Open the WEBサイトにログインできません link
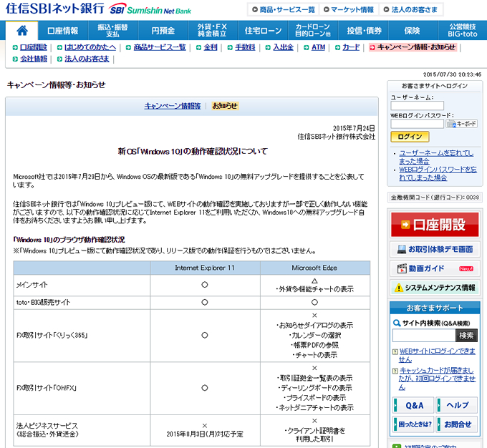This screenshot has height=448, width=487. (437, 356)
